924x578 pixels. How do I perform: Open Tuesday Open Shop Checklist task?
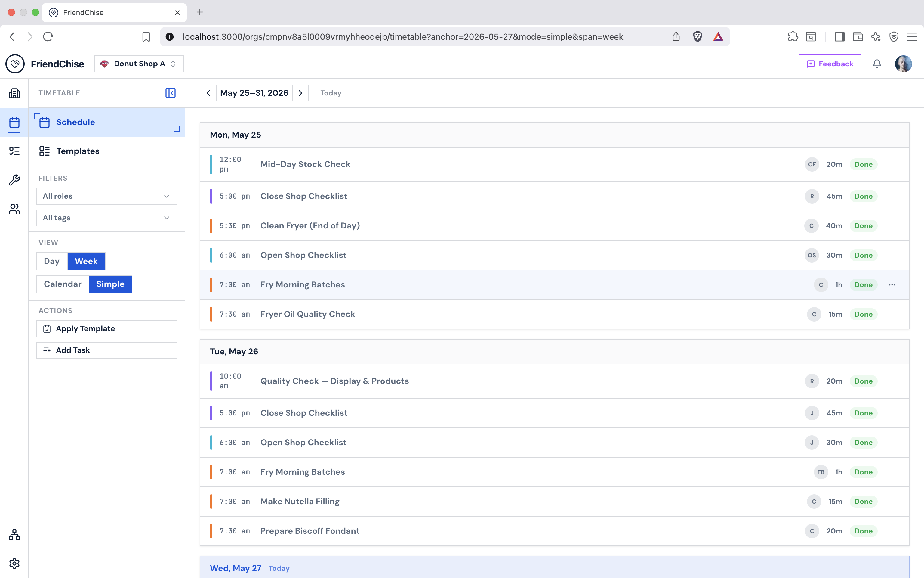pos(554,443)
